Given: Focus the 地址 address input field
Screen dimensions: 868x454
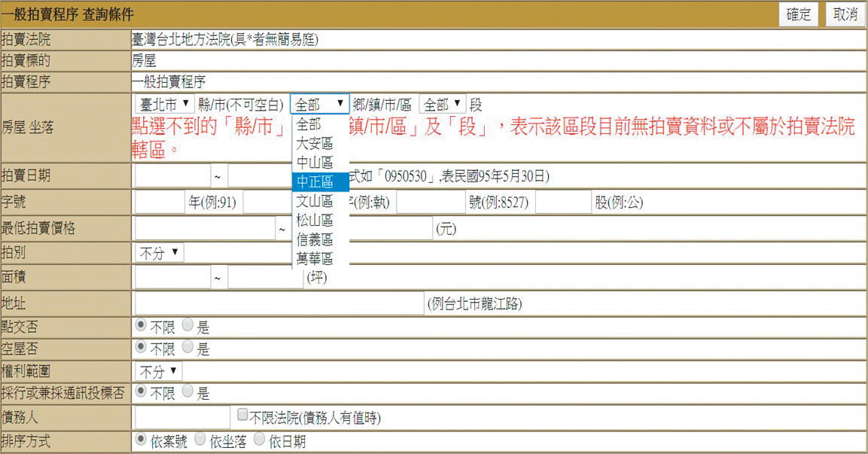Looking at the screenshot, I should click(x=279, y=303).
